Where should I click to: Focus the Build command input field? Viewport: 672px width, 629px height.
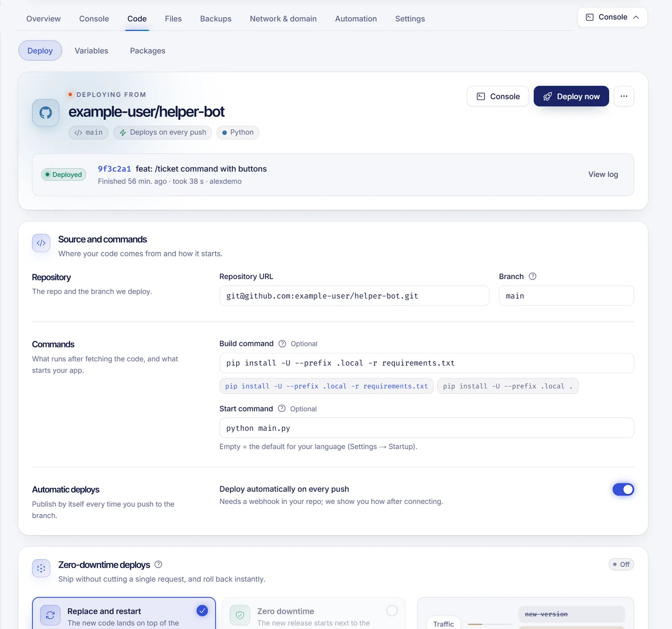click(426, 363)
